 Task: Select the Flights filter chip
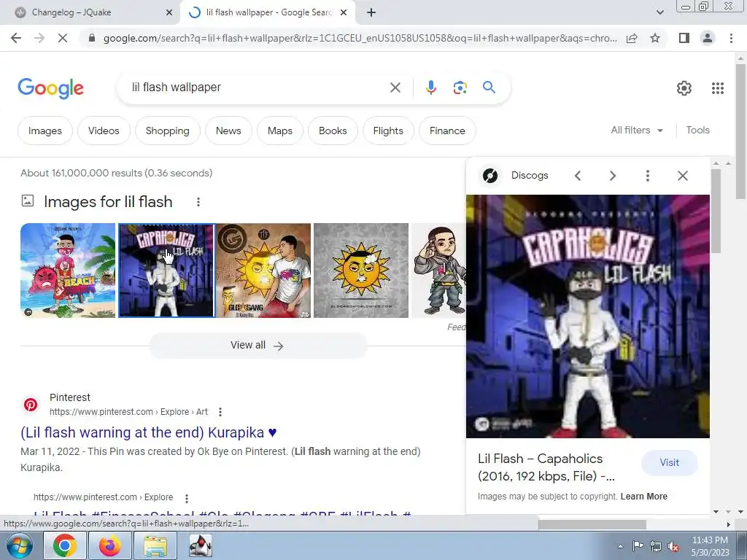coord(388,131)
